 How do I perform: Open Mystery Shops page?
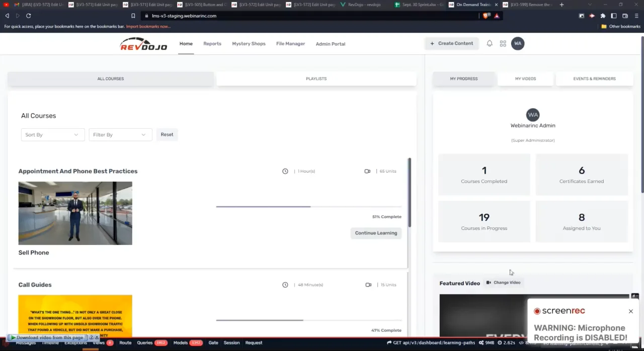pyautogui.click(x=249, y=44)
